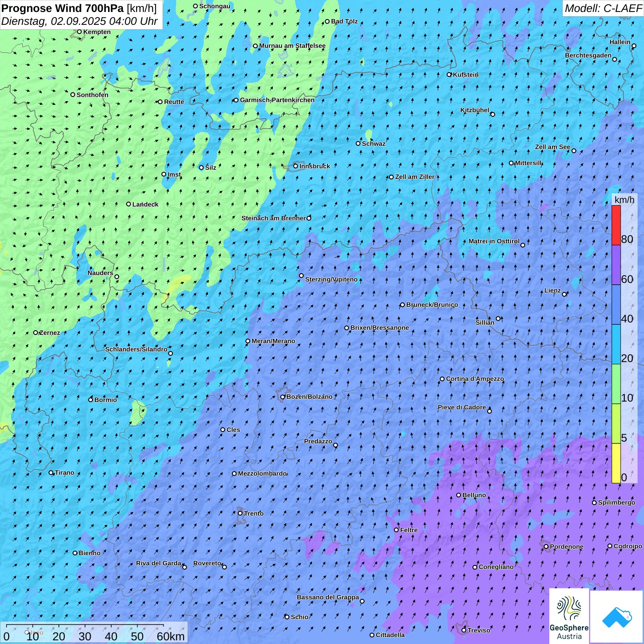Image resolution: width=644 pixels, height=644 pixels.
Task: Click the 'Rovereto' label
Action: coord(207,563)
